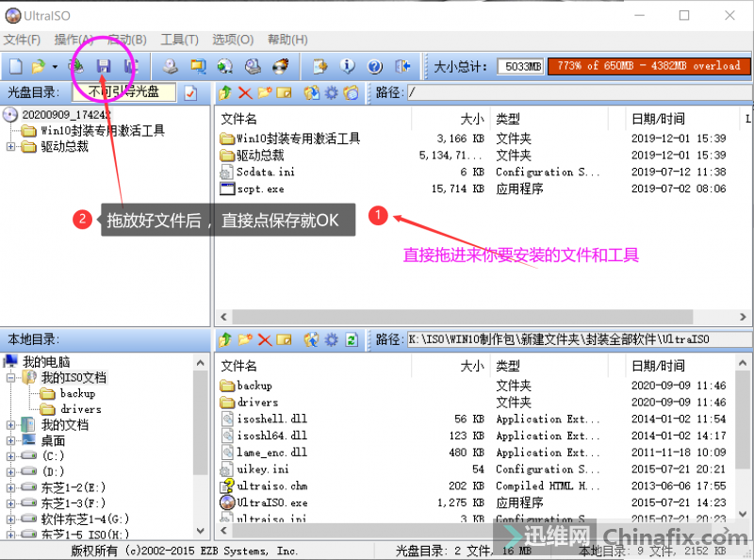Click the blue Info icon
The height and width of the screenshot is (560, 754).
[347, 66]
